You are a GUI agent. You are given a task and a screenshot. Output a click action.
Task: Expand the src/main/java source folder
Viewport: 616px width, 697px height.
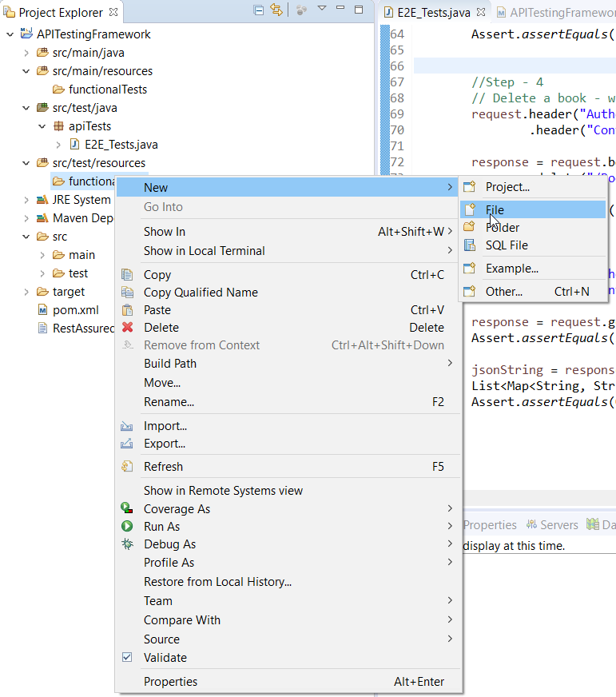[26, 53]
